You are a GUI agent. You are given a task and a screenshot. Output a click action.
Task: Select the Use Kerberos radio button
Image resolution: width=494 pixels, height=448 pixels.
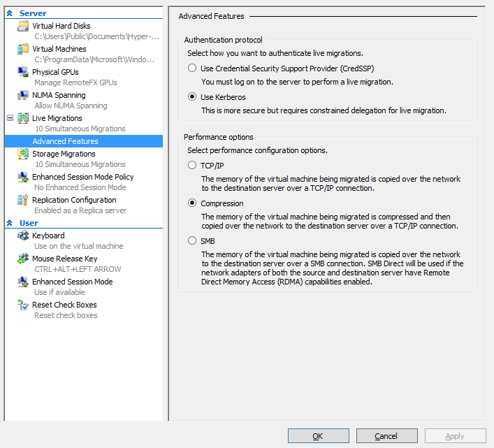click(192, 97)
